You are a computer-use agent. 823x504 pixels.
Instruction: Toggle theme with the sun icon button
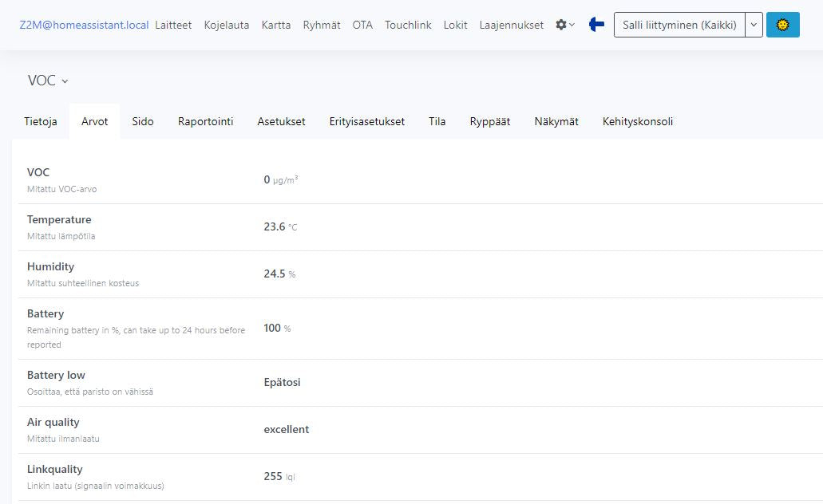click(x=782, y=25)
